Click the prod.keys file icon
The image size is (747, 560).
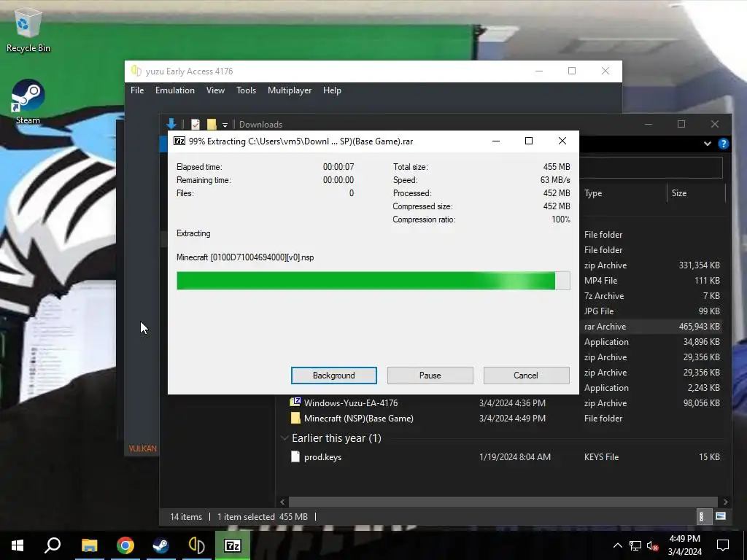coord(295,456)
